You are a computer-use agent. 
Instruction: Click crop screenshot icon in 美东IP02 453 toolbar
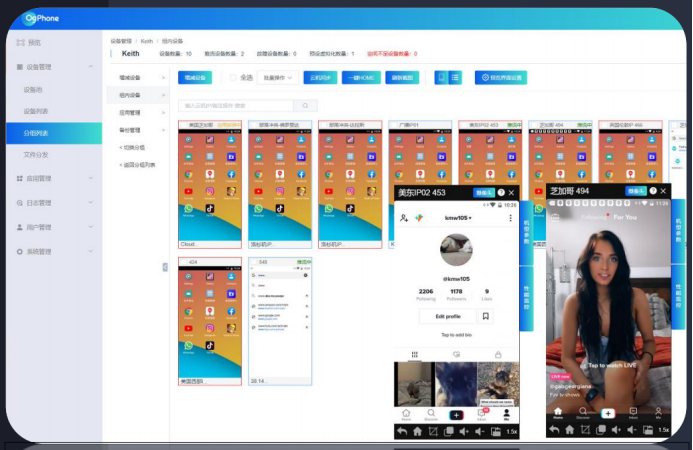pos(433,431)
